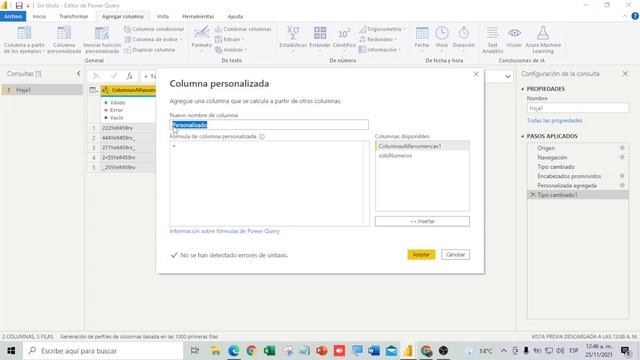Click the Save icon in the title bar
Screen dimensions: 640x360
(19, 5)
